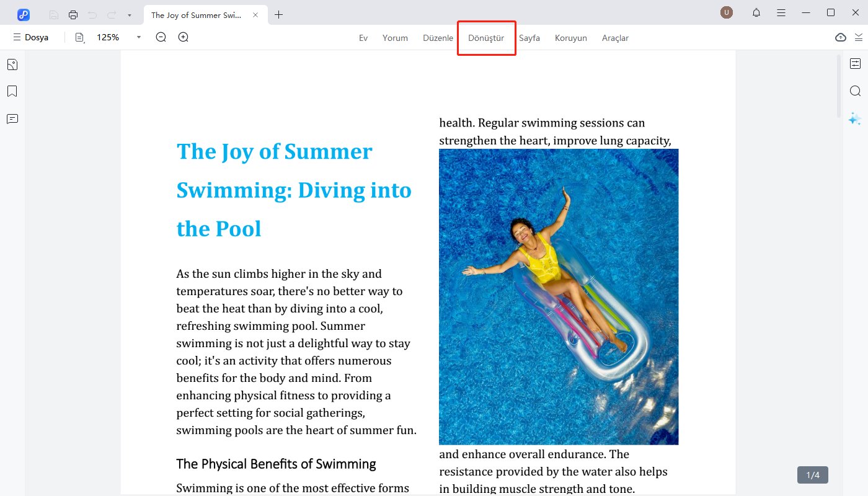Click the 1/4 page indicator
Screen dimensions: 868x496
pyautogui.click(x=812, y=475)
